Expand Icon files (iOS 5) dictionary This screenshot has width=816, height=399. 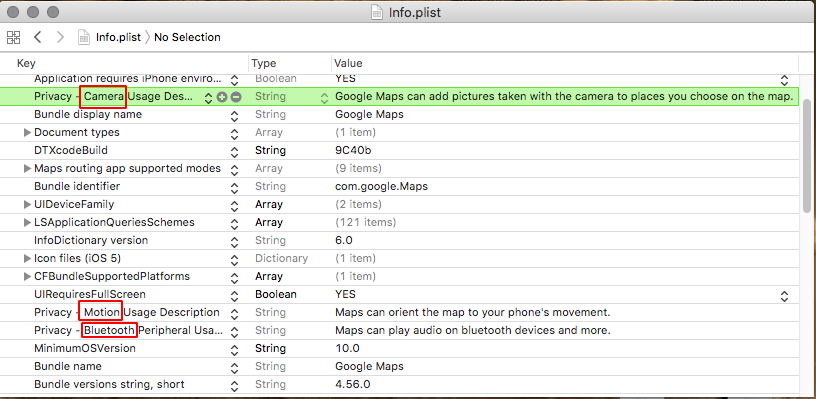28,259
